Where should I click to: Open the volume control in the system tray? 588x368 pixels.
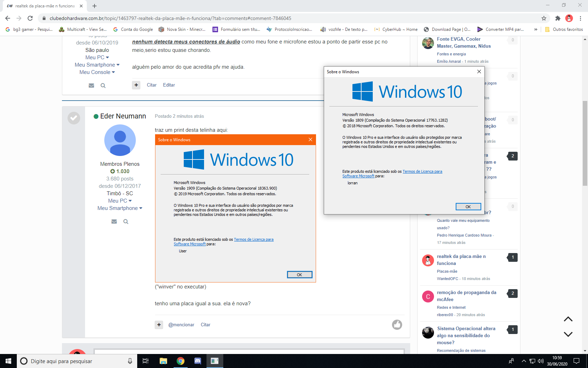click(x=541, y=361)
